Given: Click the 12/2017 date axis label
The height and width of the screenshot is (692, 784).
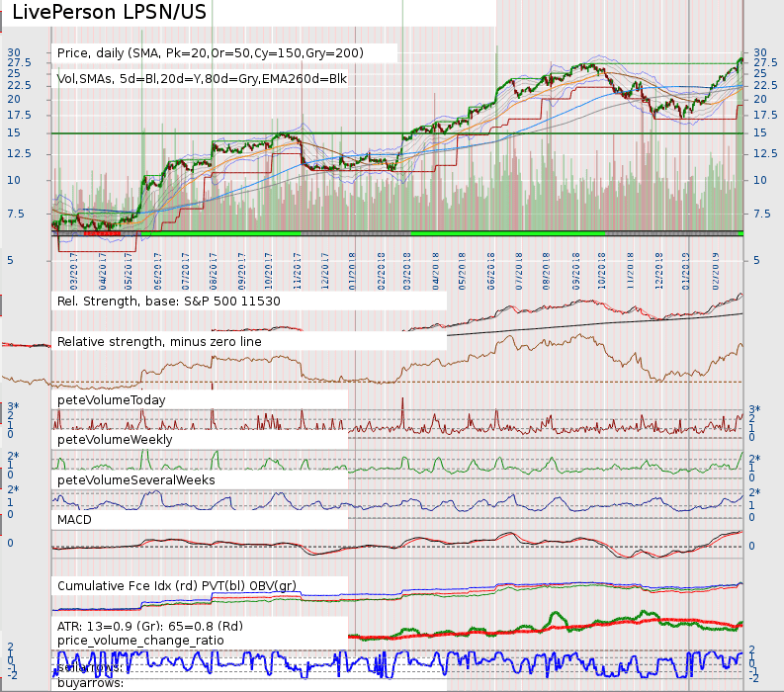Looking at the screenshot, I should coord(325,272).
